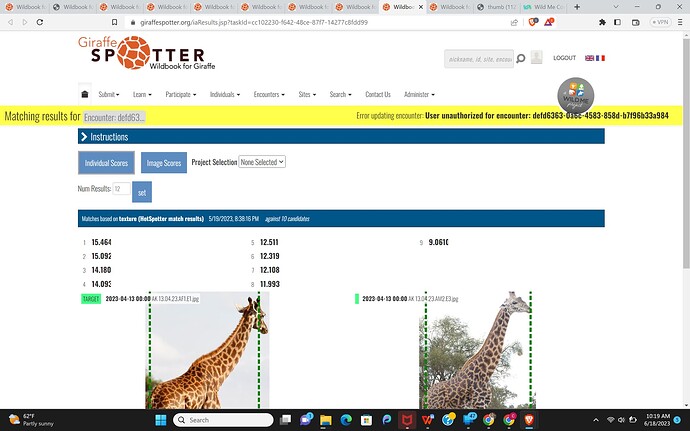This screenshot has height=431, width=690.
Task: Open the Administer dropdown menu
Action: click(x=419, y=94)
